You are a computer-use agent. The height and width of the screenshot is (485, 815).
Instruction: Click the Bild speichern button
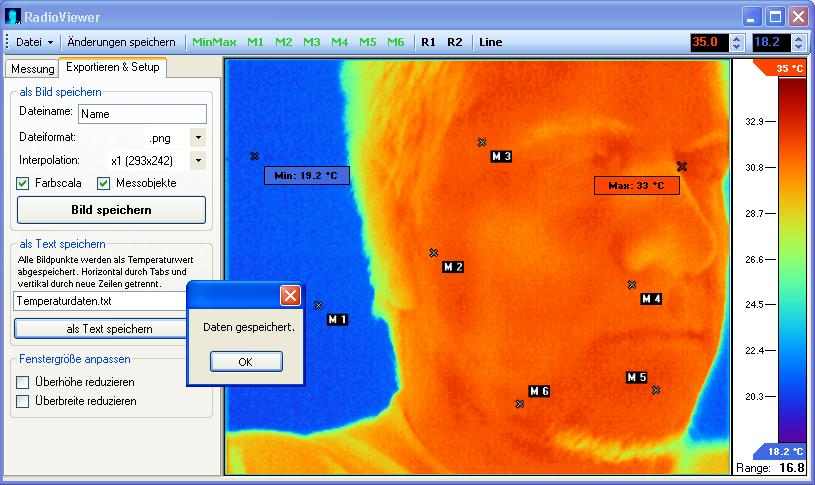pyautogui.click(x=111, y=210)
